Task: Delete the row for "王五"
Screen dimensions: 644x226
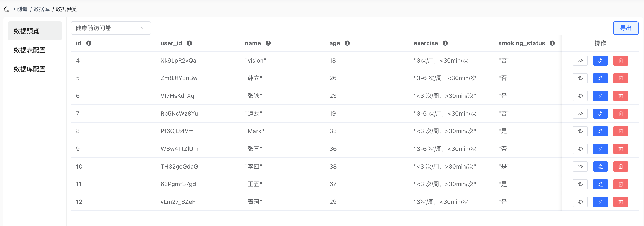Action: pyautogui.click(x=621, y=184)
